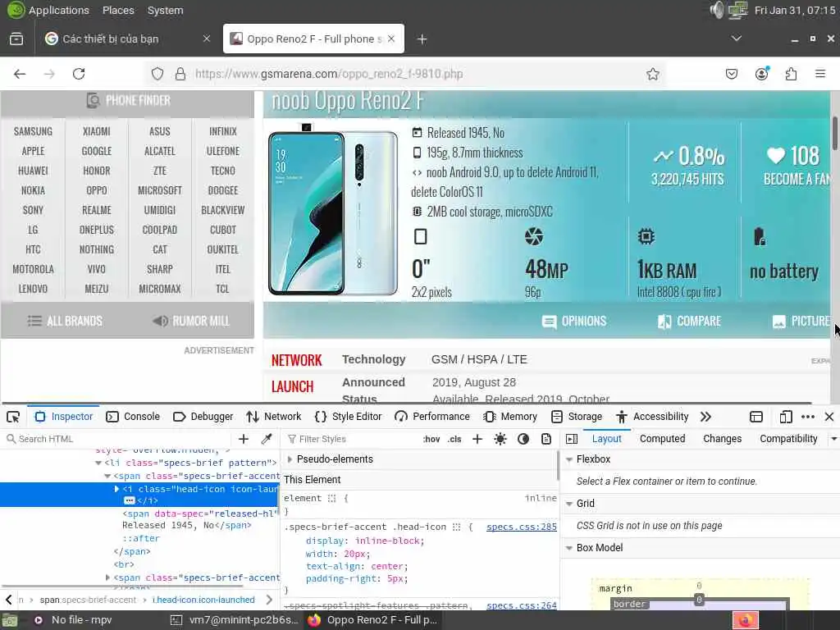Switch to the Memory tab
Viewport: 840px width, 630px height.
pyautogui.click(x=510, y=417)
